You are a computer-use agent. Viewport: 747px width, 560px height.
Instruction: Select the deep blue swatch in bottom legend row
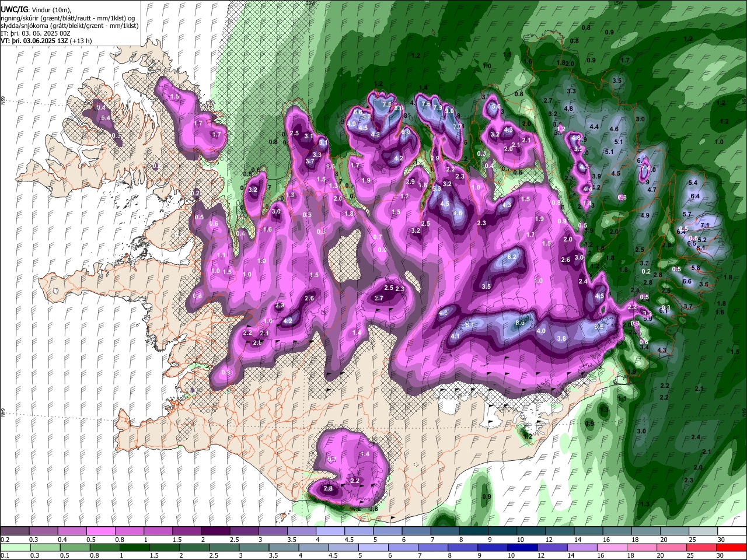(521, 547)
